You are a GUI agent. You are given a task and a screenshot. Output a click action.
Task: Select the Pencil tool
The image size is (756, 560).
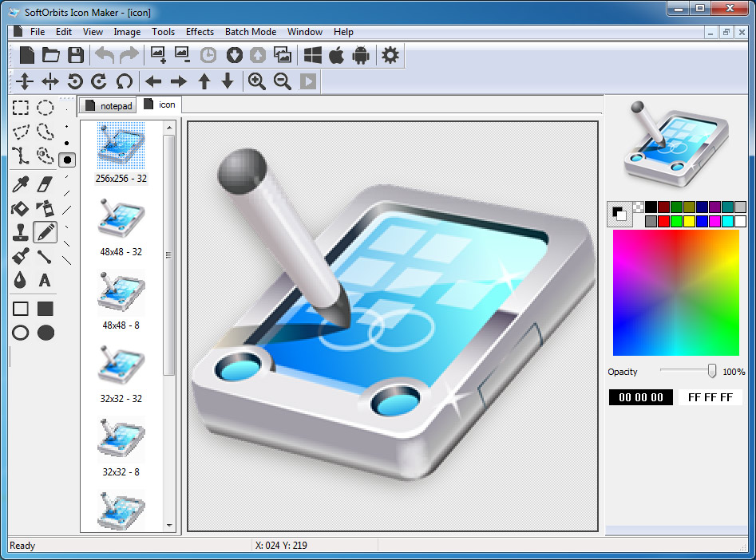pyautogui.click(x=45, y=232)
